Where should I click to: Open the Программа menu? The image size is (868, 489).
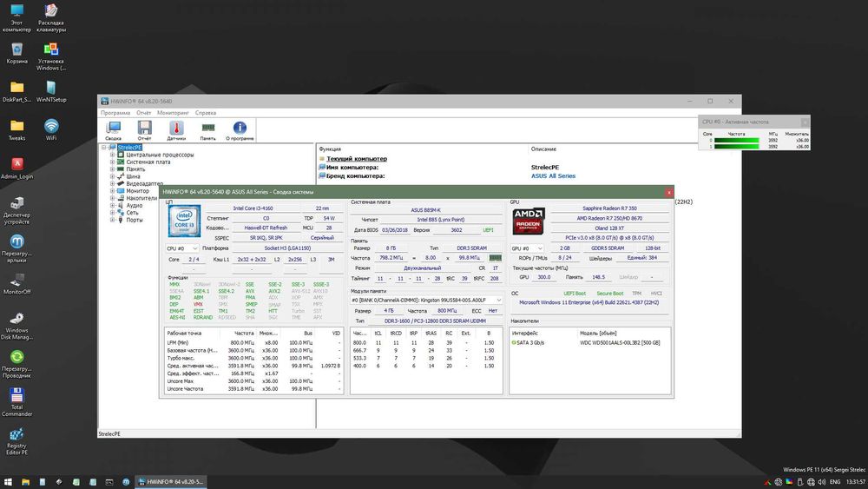click(115, 112)
